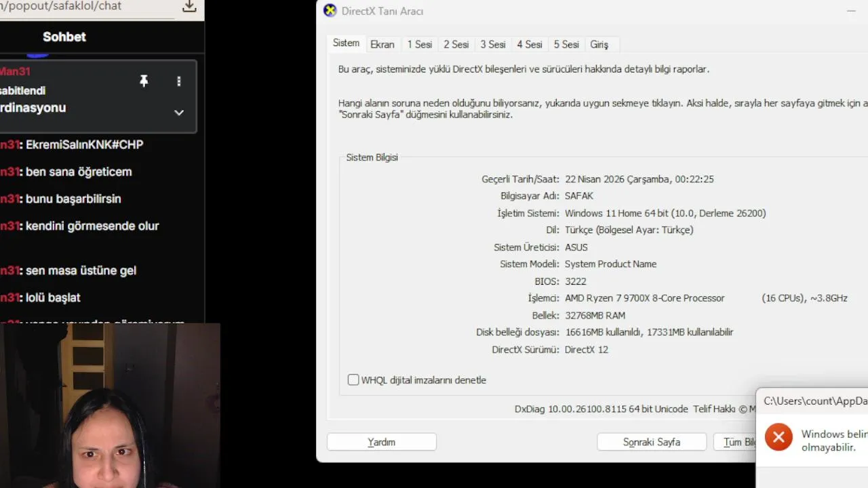Open the 2 Sesi tab
868x488 pixels.
pyautogui.click(x=456, y=44)
